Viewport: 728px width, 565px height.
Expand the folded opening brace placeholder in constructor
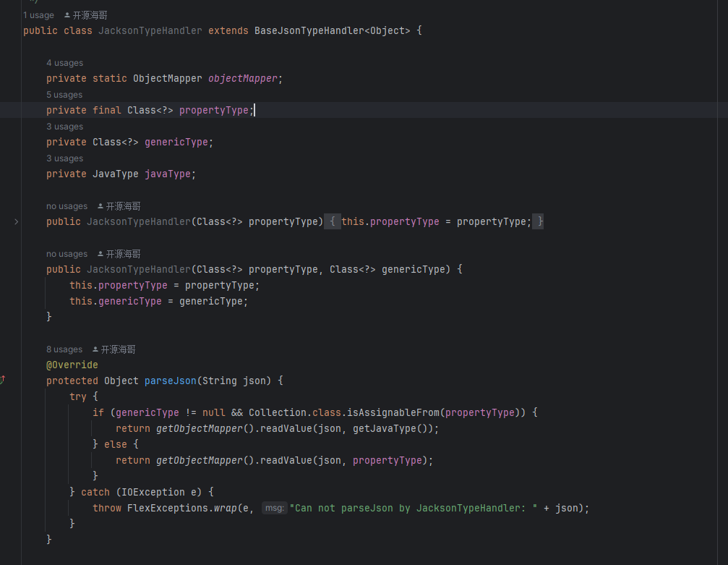click(332, 222)
